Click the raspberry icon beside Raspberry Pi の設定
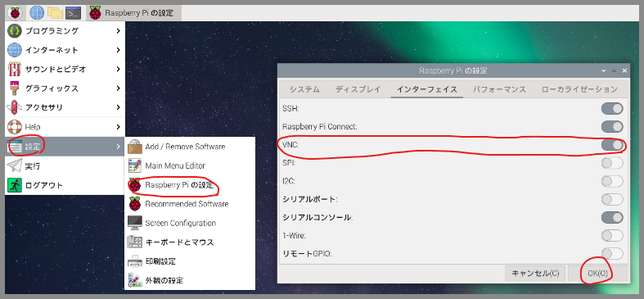Viewport: 644px width, 299px height. coord(135,185)
